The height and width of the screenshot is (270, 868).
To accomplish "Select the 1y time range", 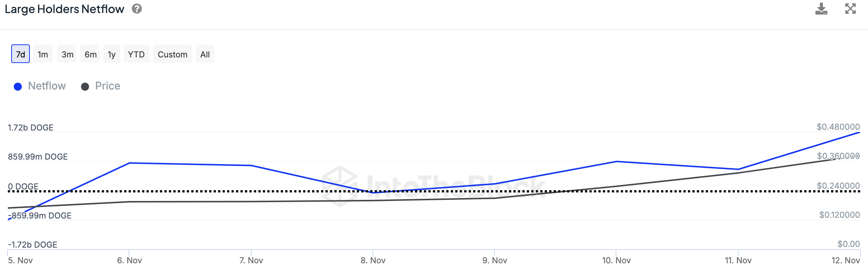I will 111,54.
